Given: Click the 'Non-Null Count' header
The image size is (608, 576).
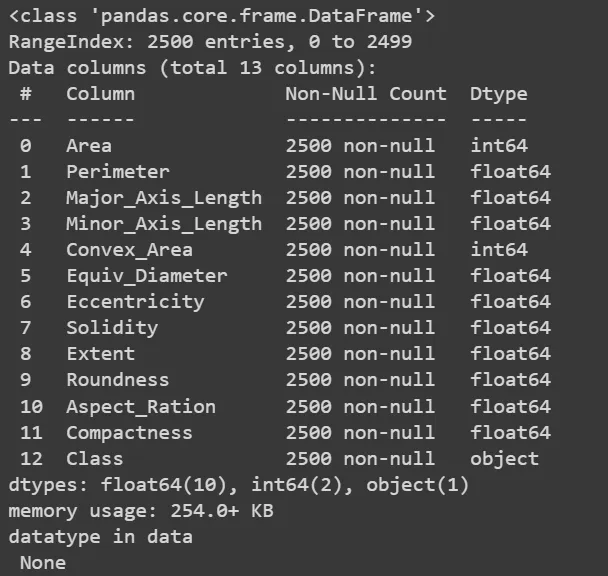Looking at the screenshot, I should pyautogui.click(x=365, y=94).
